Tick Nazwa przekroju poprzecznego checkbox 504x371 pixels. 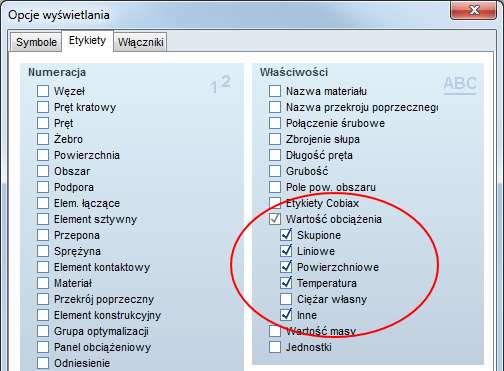tap(275, 107)
